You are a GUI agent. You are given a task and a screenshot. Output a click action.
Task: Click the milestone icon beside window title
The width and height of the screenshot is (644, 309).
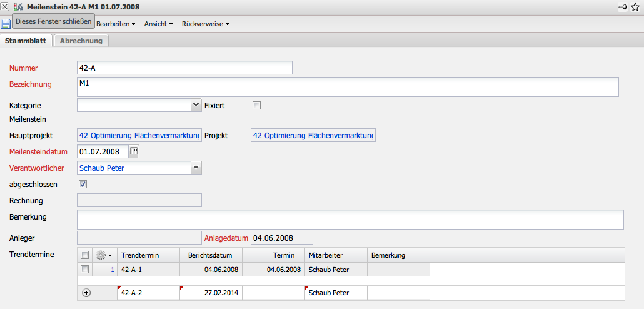(18, 6)
